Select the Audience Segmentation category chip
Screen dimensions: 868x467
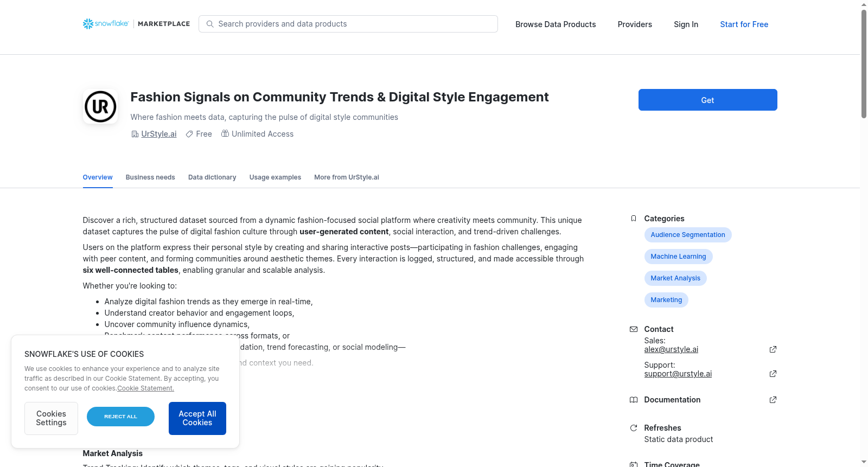click(x=688, y=235)
